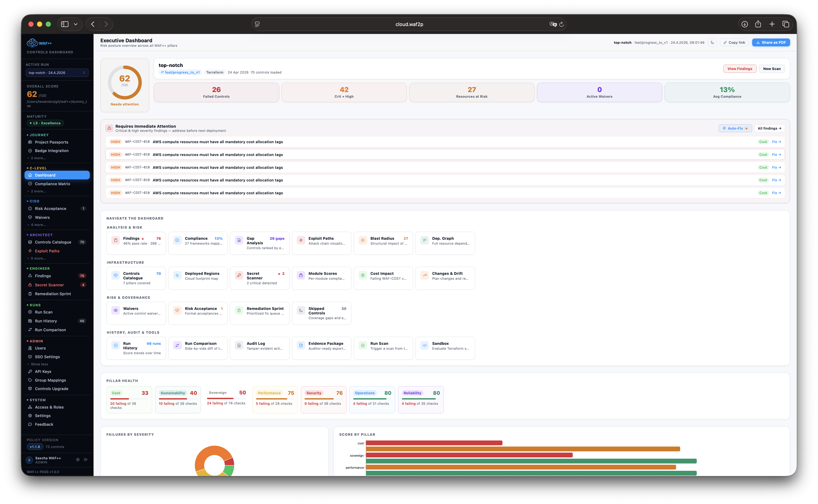The height and width of the screenshot is (504, 818).
Task: Open Controls Catalogue in sidebar
Action: pos(57,242)
